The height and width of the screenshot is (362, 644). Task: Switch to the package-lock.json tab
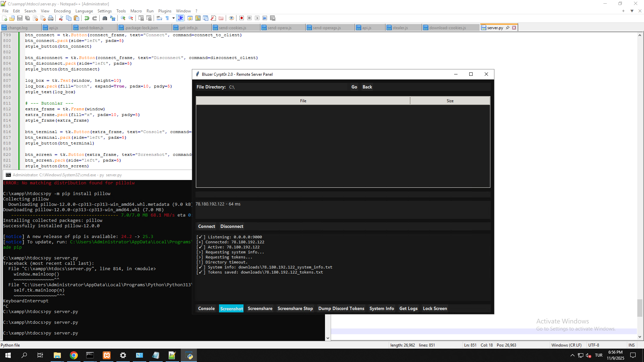142,28
